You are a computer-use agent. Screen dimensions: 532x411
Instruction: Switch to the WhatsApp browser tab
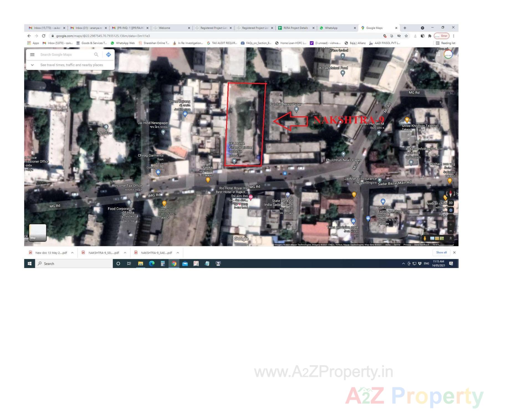click(331, 28)
